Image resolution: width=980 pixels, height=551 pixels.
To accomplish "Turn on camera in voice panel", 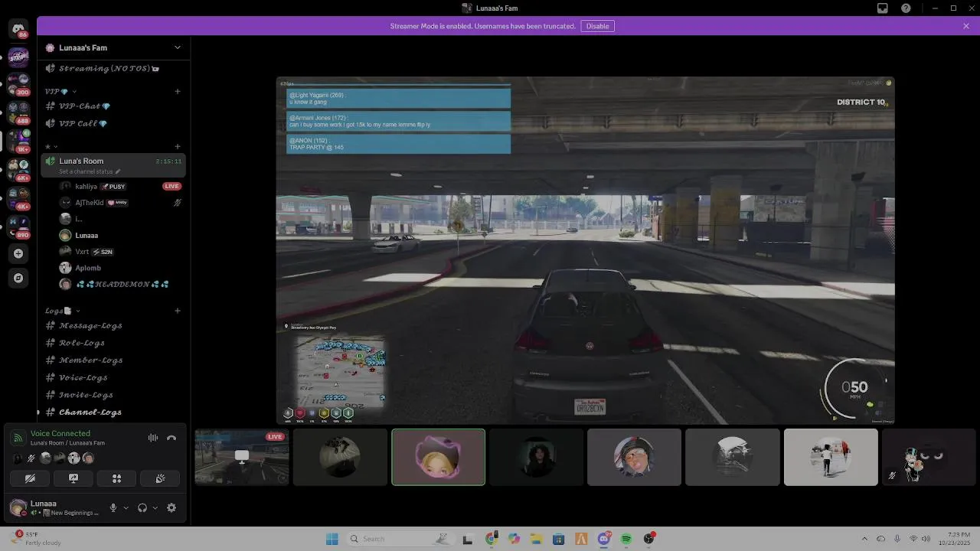I will coord(30,478).
